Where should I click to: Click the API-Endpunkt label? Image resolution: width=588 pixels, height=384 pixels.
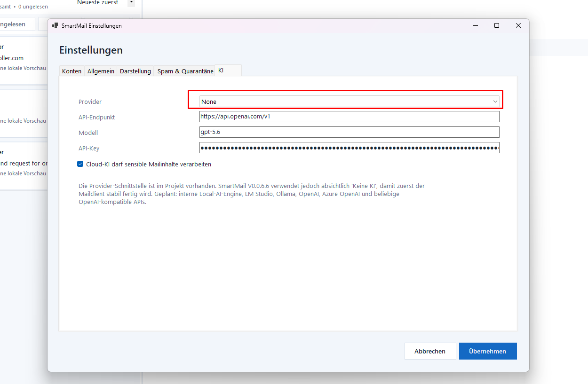(96, 117)
